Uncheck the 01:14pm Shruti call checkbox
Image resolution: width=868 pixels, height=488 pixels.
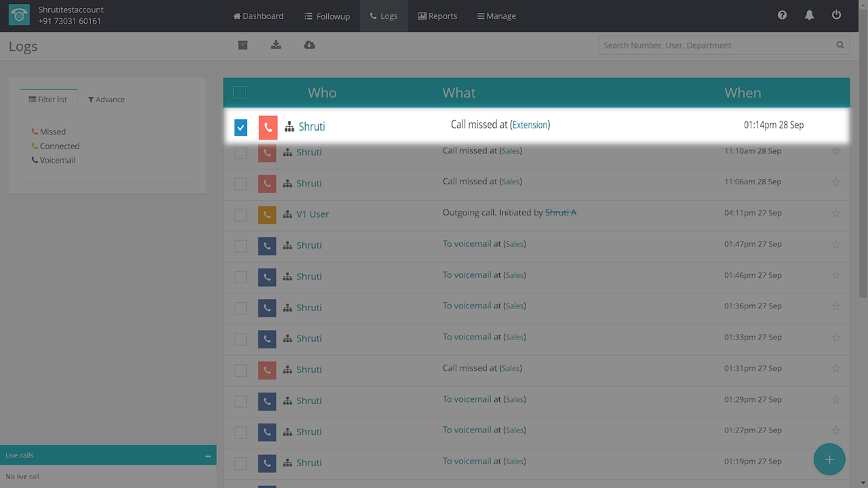click(x=241, y=127)
